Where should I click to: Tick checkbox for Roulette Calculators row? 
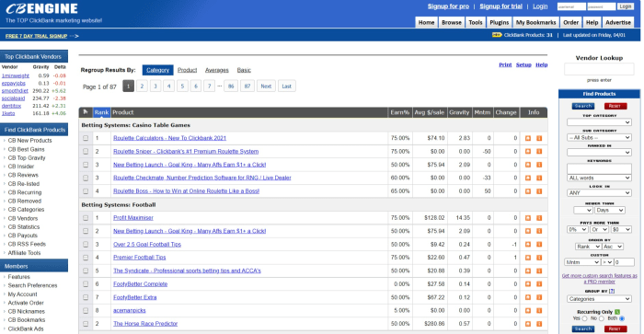[86, 138]
